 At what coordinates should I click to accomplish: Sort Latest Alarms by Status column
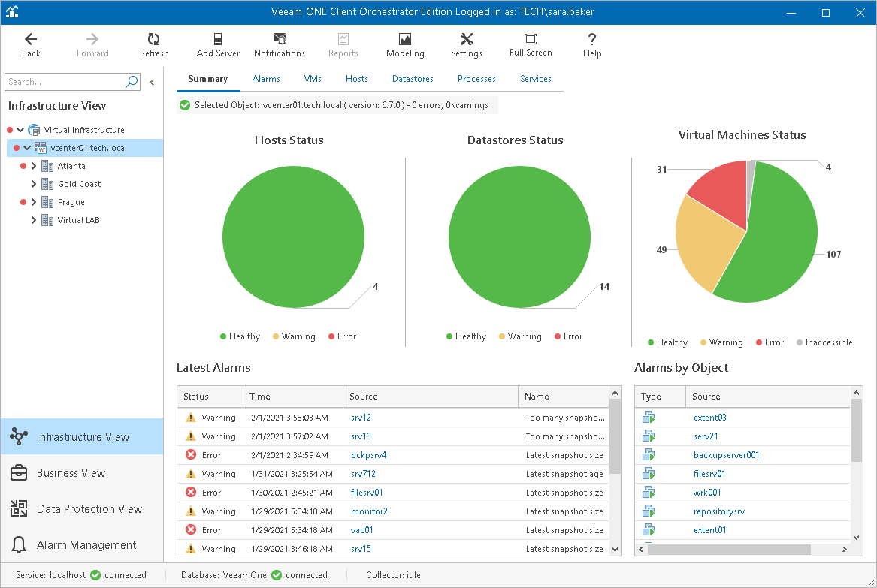tap(210, 397)
